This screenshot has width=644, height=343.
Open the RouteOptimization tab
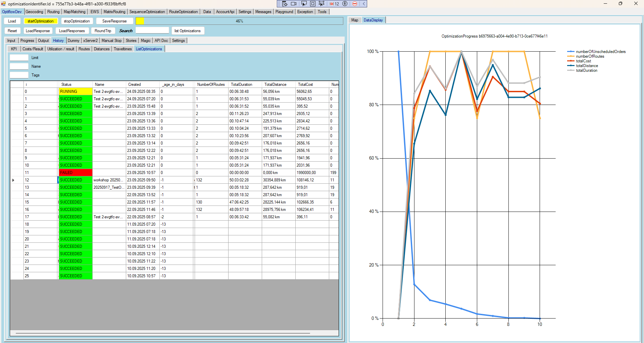point(183,12)
